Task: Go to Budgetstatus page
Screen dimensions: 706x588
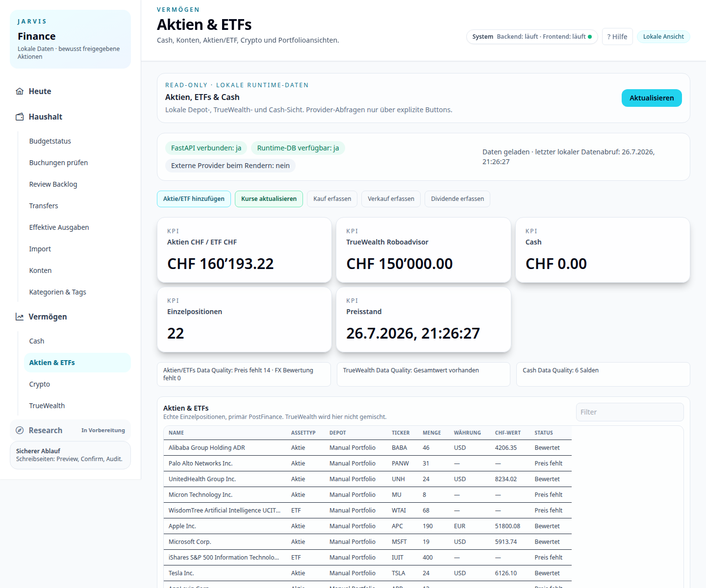Action: tap(77, 141)
